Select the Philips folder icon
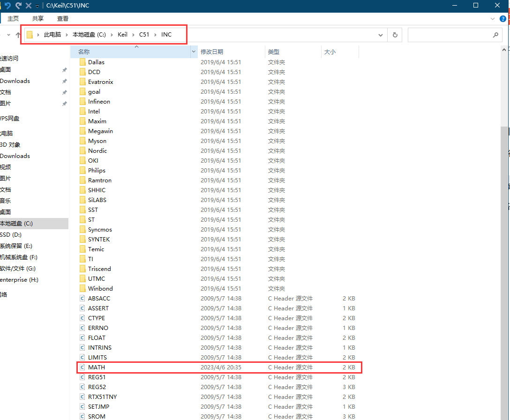 [82, 171]
